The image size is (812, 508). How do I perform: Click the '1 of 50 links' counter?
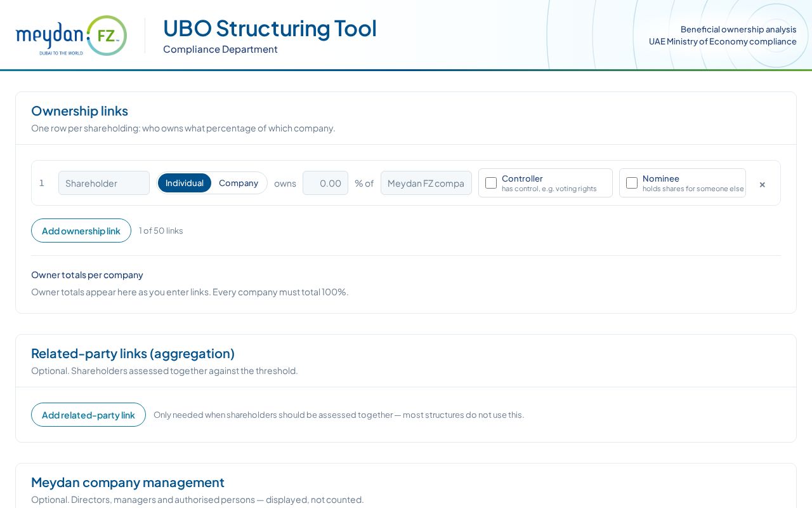click(x=161, y=231)
